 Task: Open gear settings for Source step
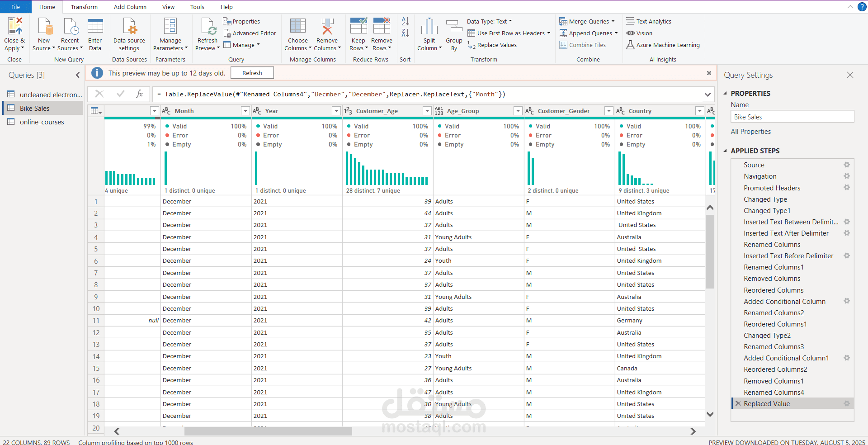pyautogui.click(x=846, y=165)
